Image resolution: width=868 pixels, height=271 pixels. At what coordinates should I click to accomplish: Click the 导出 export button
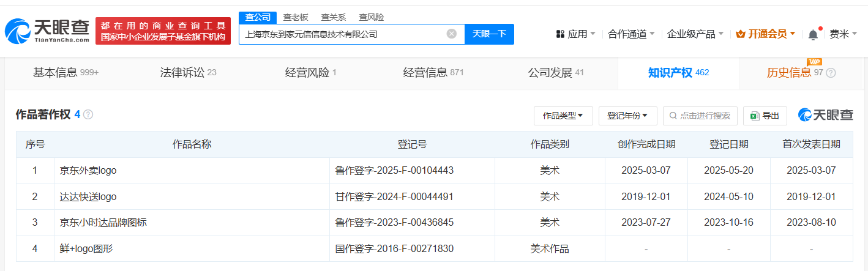[x=765, y=116]
